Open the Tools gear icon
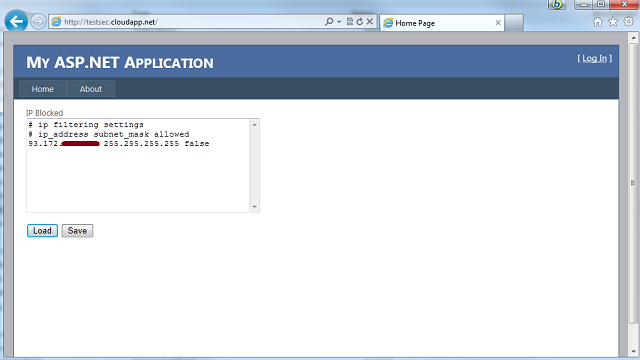This screenshot has width=640, height=360. click(629, 22)
